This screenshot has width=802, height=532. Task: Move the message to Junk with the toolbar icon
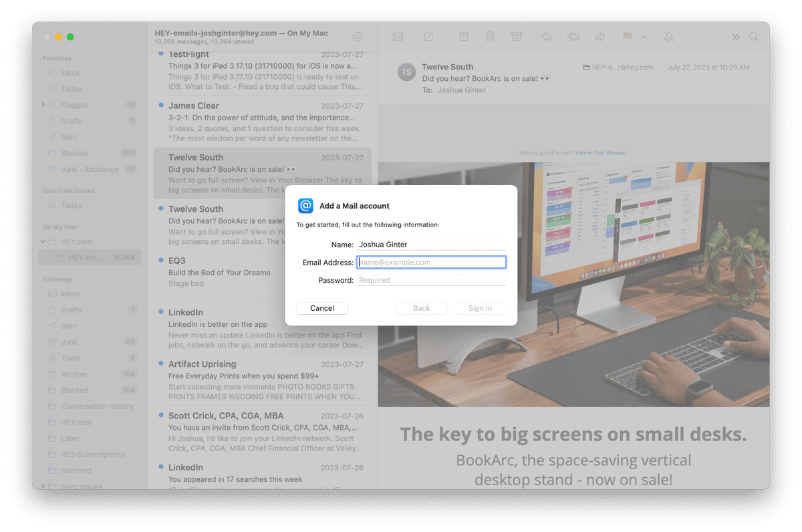point(517,37)
